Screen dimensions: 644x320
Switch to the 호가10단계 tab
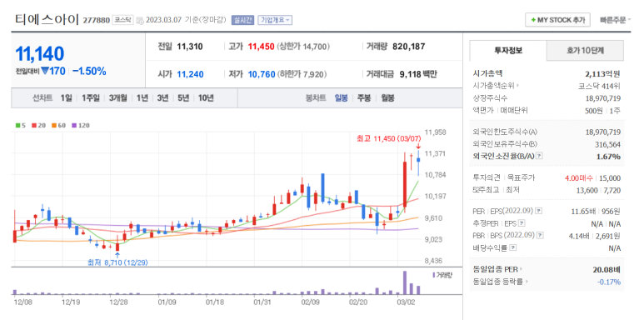point(586,51)
